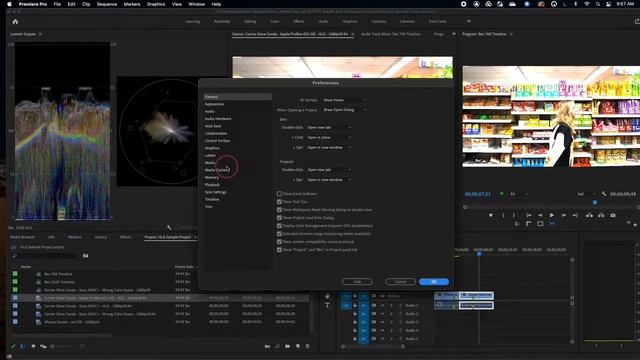The height and width of the screenshot is (360, 640).
Task: Toggle Show Tool Tips checkbox
Action: click(x=279, y=202)
